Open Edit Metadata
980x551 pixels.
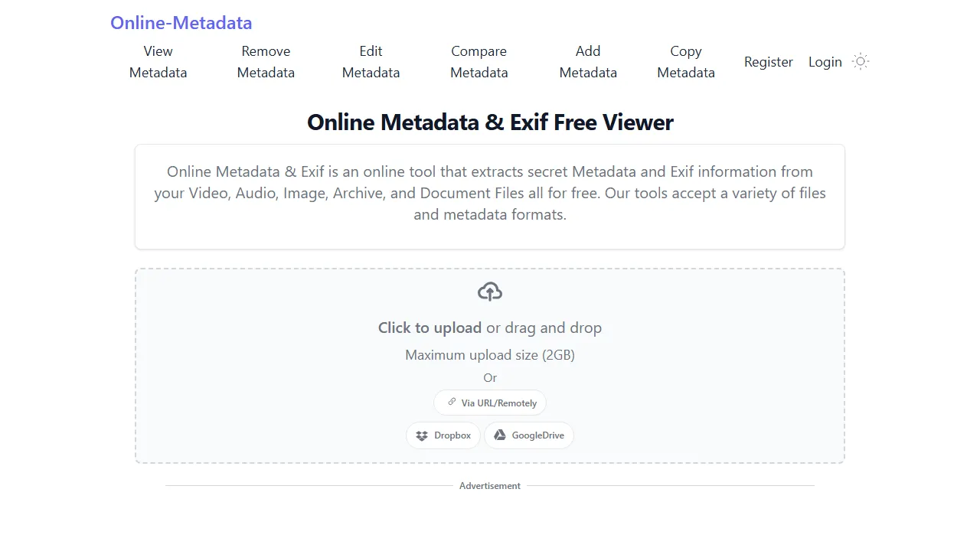tap(371, 61)
